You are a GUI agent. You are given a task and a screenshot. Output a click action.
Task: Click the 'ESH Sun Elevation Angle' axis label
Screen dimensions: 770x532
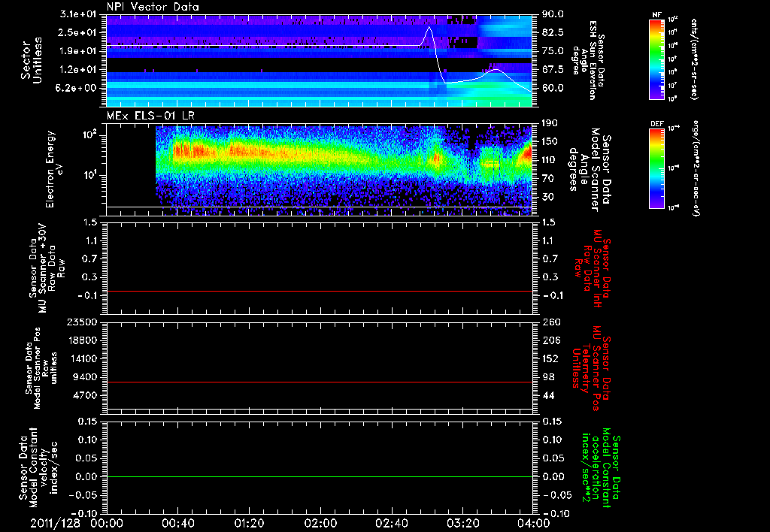point(588,60)
